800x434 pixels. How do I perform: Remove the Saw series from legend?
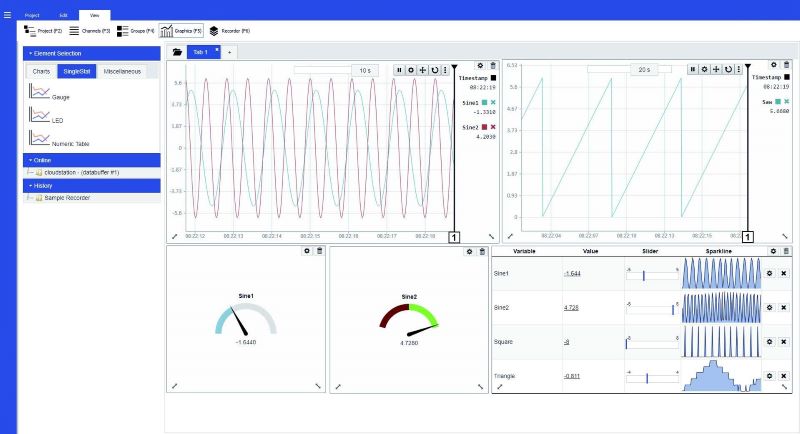coord(786,102)
